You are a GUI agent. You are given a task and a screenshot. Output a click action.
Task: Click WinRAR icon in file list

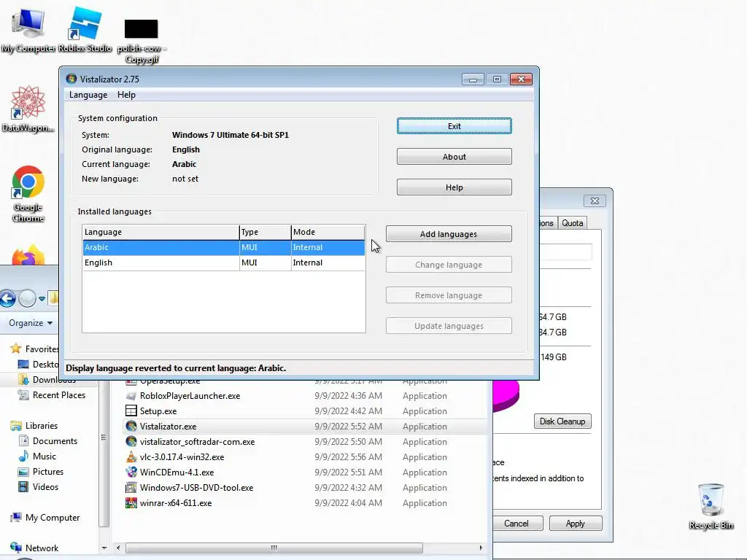(x=131, y=503)
